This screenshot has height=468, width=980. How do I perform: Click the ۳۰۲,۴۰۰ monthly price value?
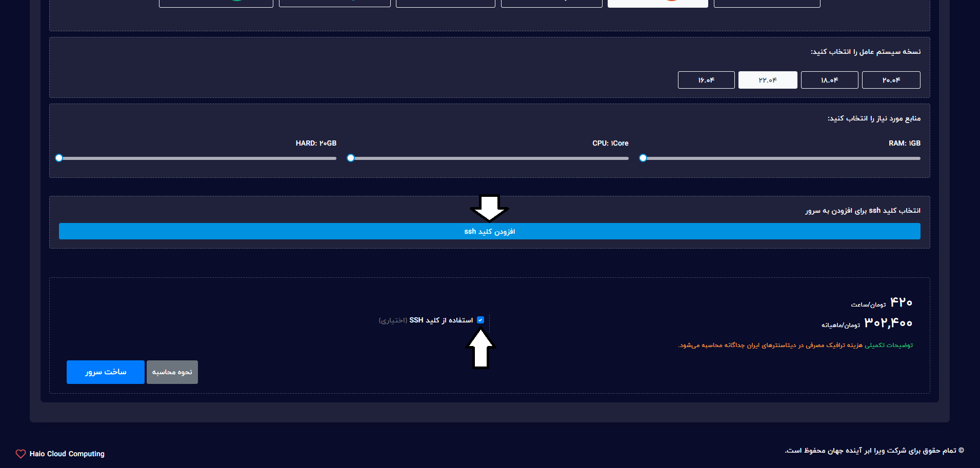tap(888, 323)
